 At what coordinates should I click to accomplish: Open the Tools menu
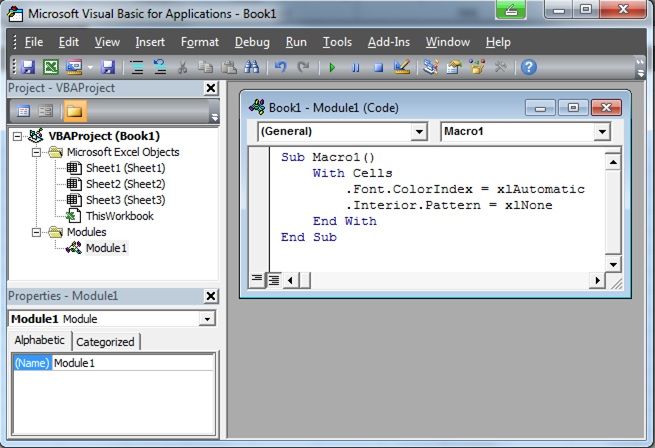click(337, 42)
